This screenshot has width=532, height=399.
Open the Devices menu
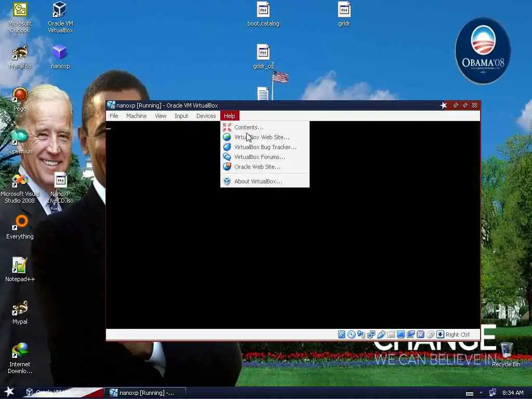tap(206, 116)
